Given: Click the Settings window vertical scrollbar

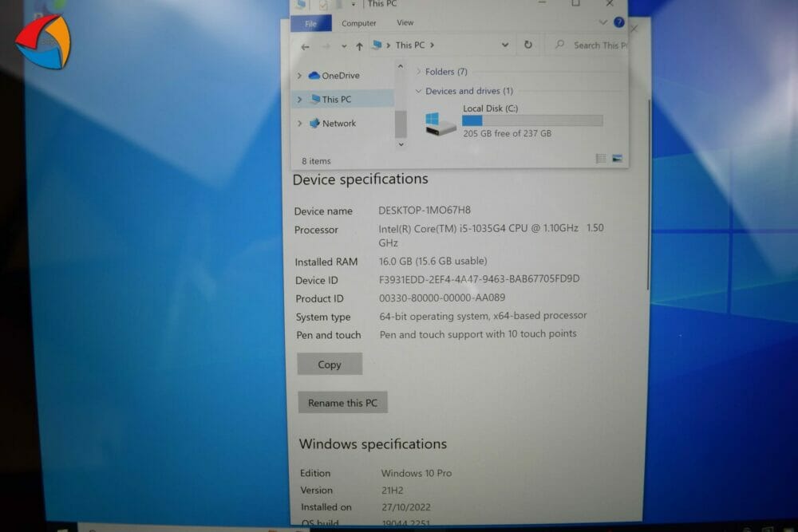Looking at the screenshot, I should [648, 195].
